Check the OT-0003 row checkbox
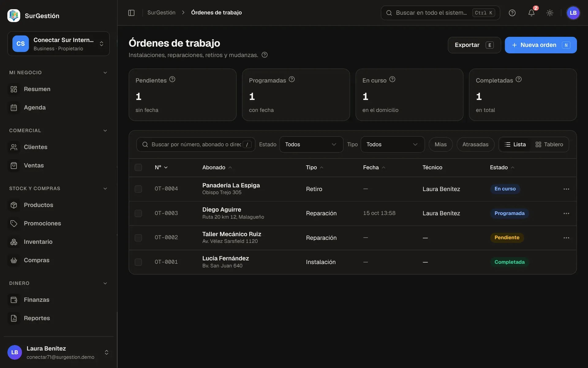This screenshot has height=368, width=588. (x=138, y=213)
